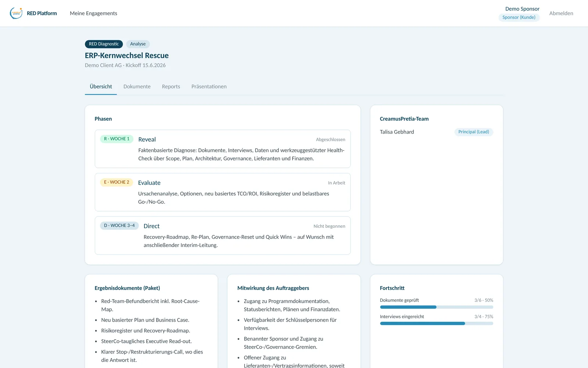Click the 3/4 · 75% value
This screenshot has height=368, width=588.
pyautogui.click(x=484, y=316)
